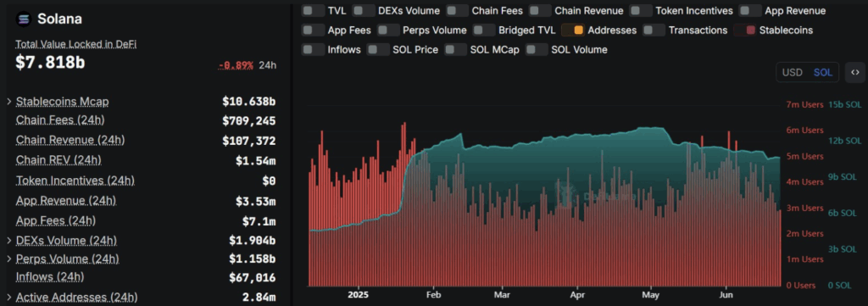Switch chart denomination to SOL
Image resolution: width=868 pixels, height=306 pixels.
[x=822, y=73]
